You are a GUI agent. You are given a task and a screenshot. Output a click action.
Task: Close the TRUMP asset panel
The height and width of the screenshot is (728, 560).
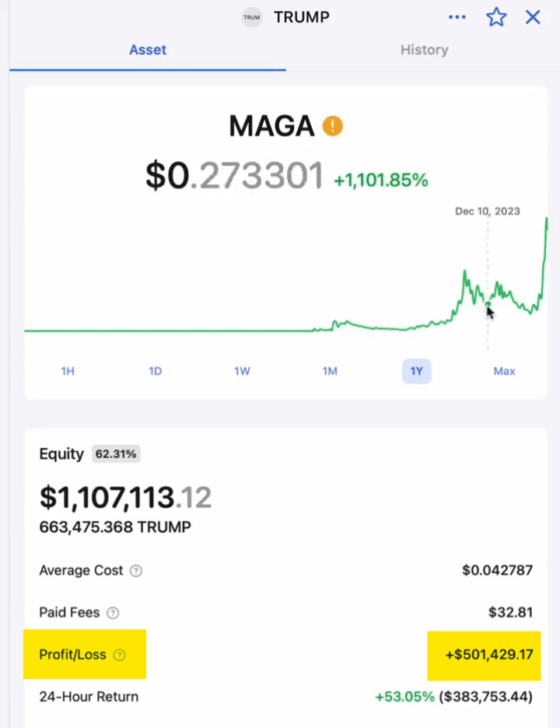pos(533,17)
